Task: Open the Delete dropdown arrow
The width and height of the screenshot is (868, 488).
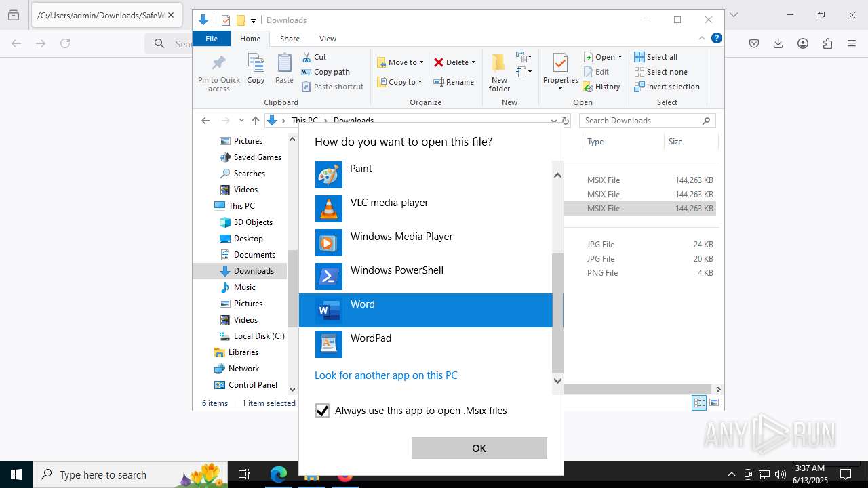Action: [473, 62]
